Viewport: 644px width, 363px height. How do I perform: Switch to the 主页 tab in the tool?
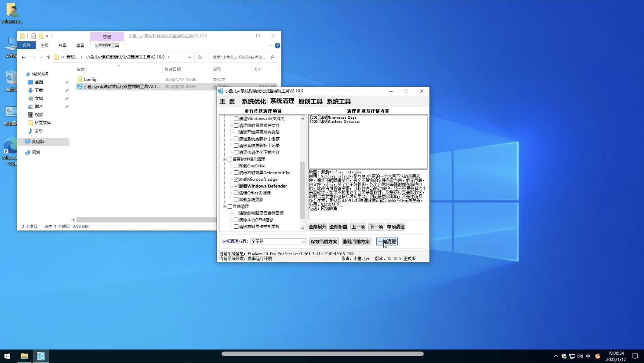click(x=227, y=102)
